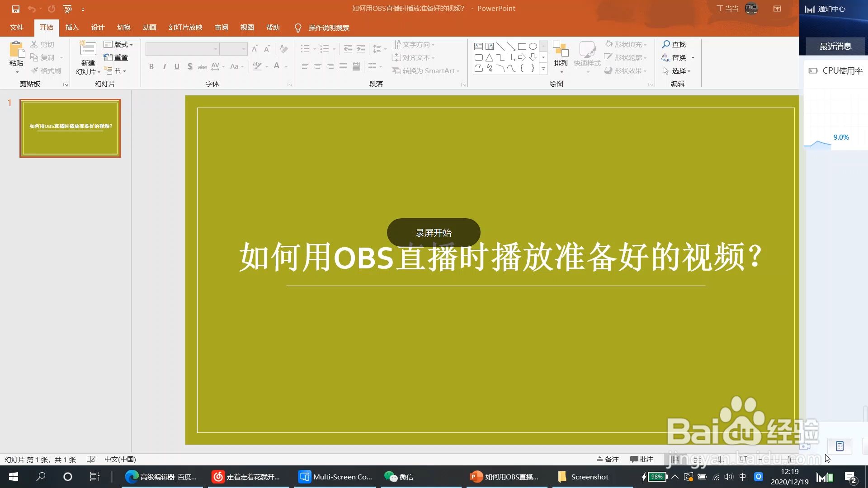Viewport: 868px width, 488px height.
Task: Select slide 1 thumbnail in the panel
Action: (70, 128)
